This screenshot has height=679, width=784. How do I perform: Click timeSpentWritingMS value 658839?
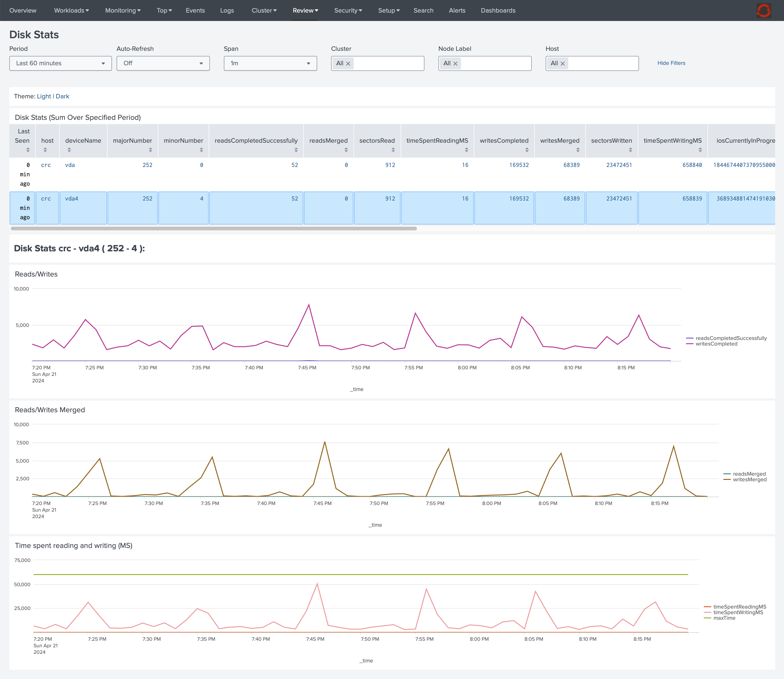[x=692, y=199]
